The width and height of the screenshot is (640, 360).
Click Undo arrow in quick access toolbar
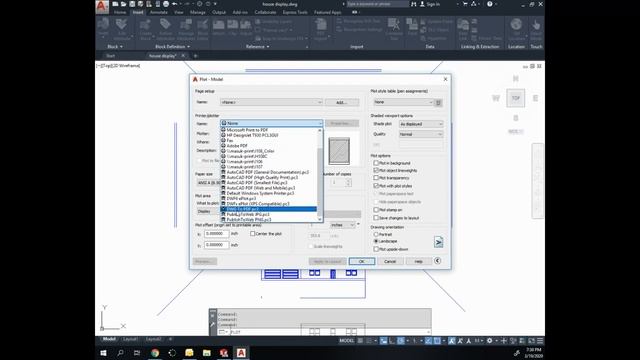pyautogui.click(x=175, y=4)
